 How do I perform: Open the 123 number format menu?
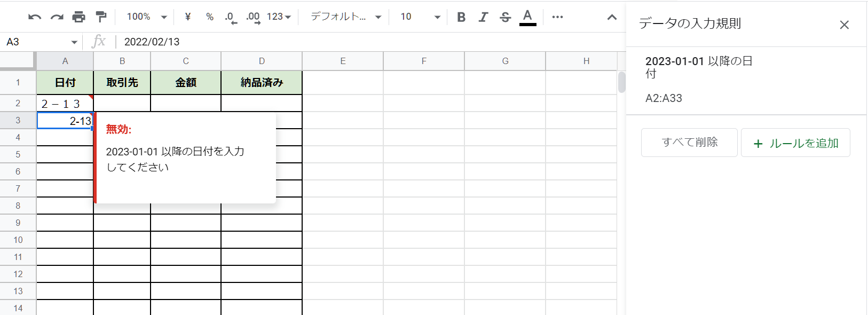tap(279, 17)
